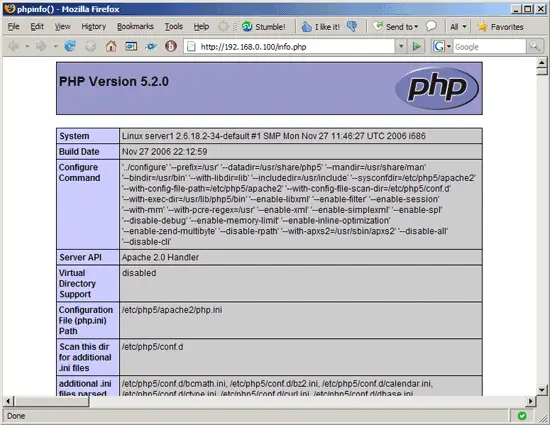Viewport: 550px width, 425px height.
Task: Click the Stop loading button
Action: 90,46
